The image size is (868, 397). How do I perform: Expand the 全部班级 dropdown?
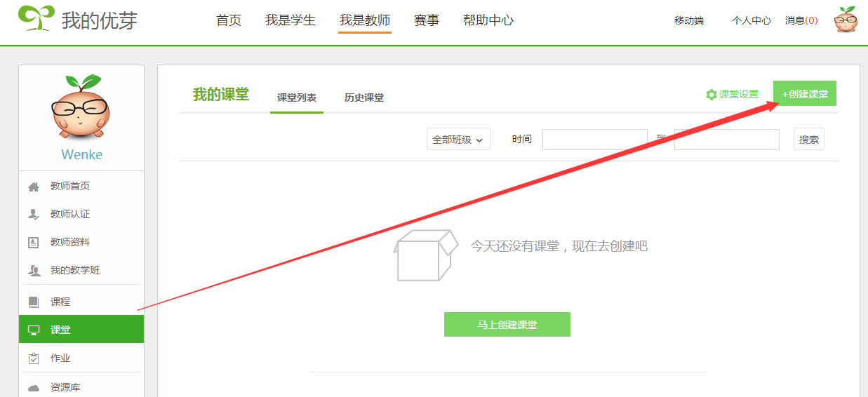[x=458, y=140]
